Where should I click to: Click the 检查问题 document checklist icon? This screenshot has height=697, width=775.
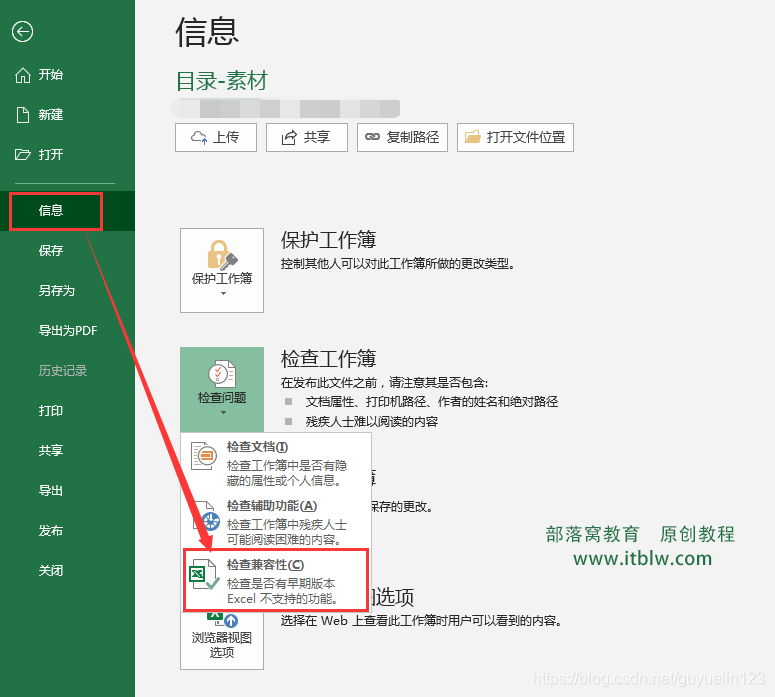pyautogui.click(x=222, y=374)
